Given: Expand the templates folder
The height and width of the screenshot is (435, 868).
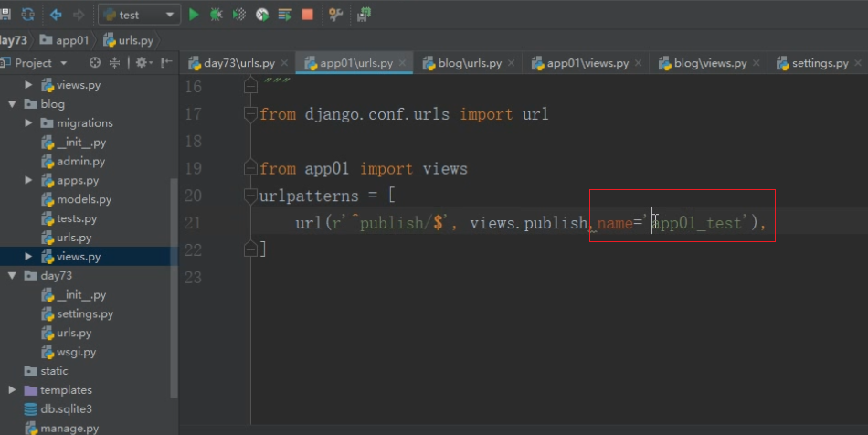Looking at the screenshot, I should (x=12, y=390).
